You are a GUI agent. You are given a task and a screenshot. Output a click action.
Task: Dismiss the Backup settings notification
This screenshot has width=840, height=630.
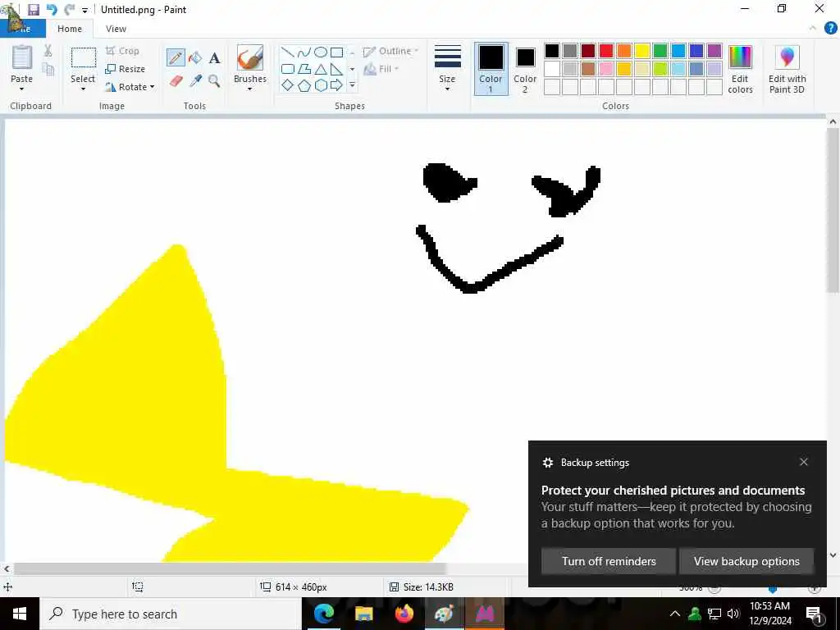804,462
